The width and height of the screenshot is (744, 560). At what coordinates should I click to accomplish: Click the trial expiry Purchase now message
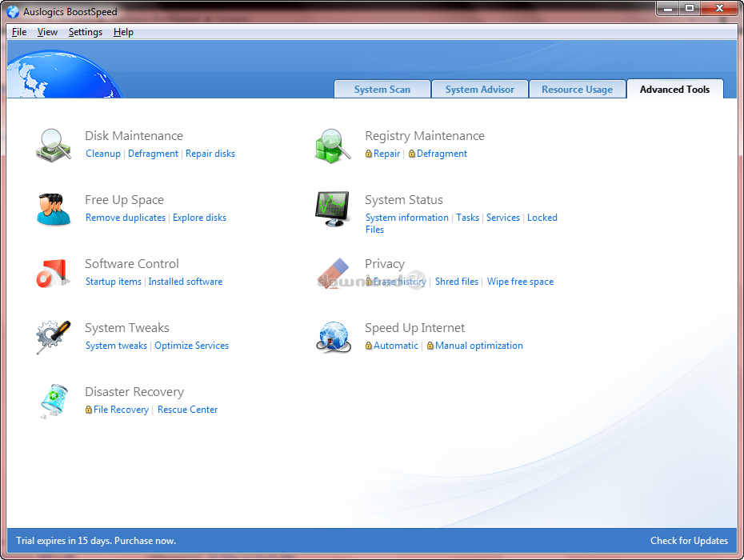(96, 541)
